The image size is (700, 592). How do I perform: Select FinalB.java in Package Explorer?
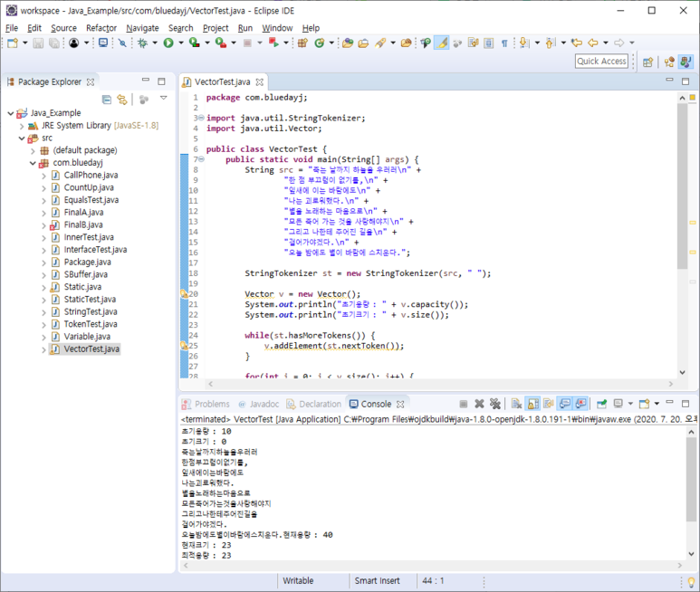pos(83,224)
